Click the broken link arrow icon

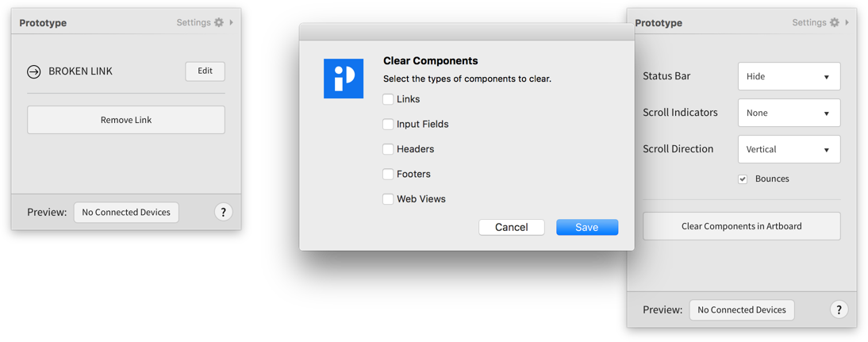(34, 71)
